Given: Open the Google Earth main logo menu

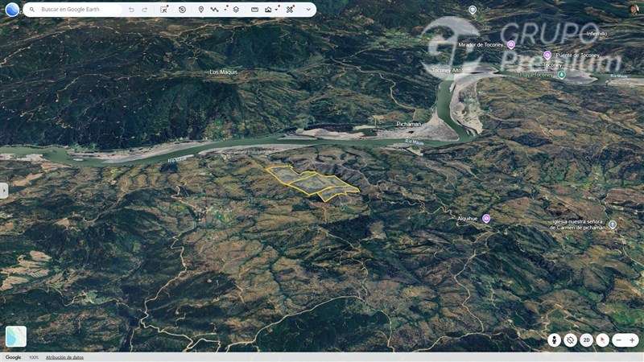Looking at the screenshot, I should [x=12, y=10].
